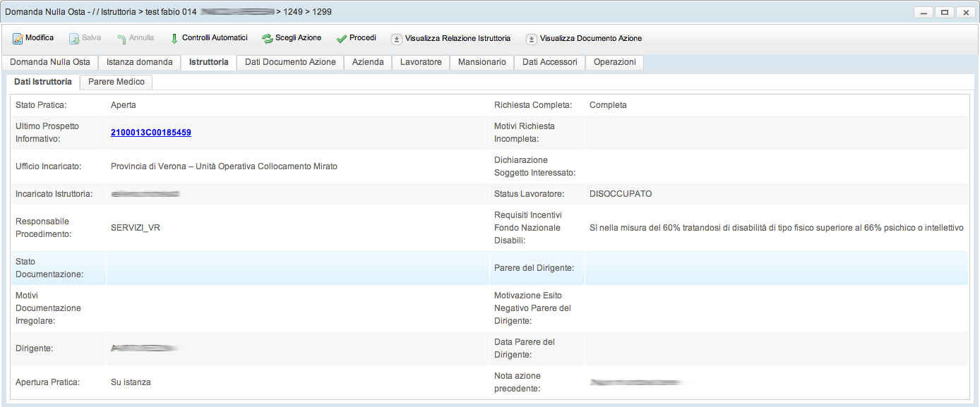980x407 pixels.
Task: Show the Dati Accessori tab
Action: 549,62
